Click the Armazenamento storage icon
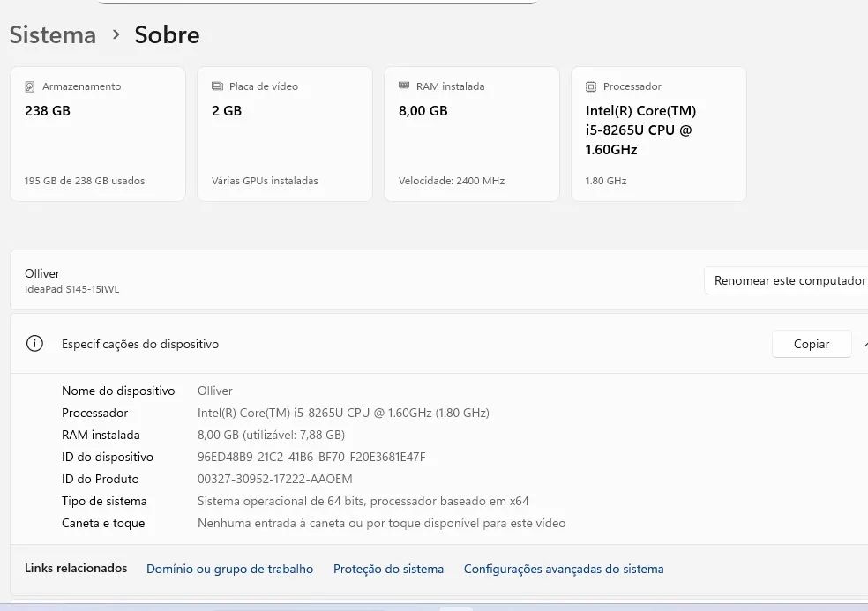This screenshot has height=611, width=868. pos(31,86)
